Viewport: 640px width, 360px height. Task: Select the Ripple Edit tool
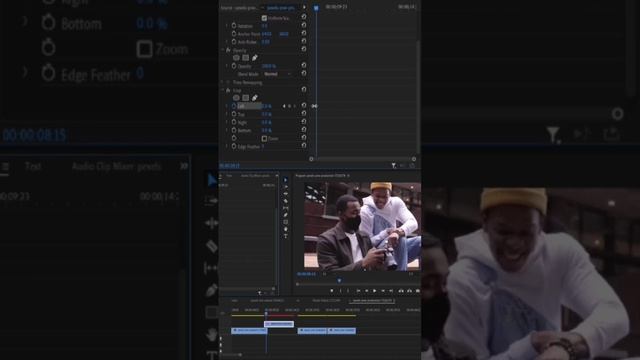pos(285,193)
